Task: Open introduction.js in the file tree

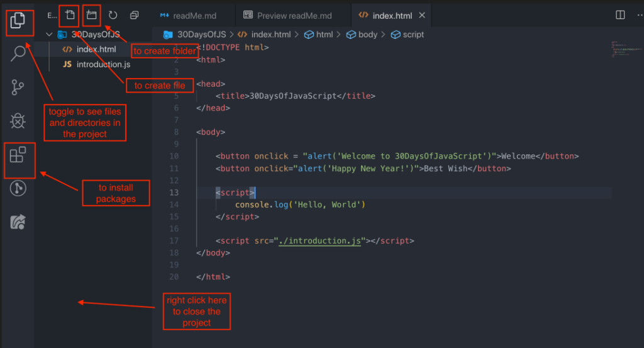Action: pyautogui.click(x=93, y=65)
